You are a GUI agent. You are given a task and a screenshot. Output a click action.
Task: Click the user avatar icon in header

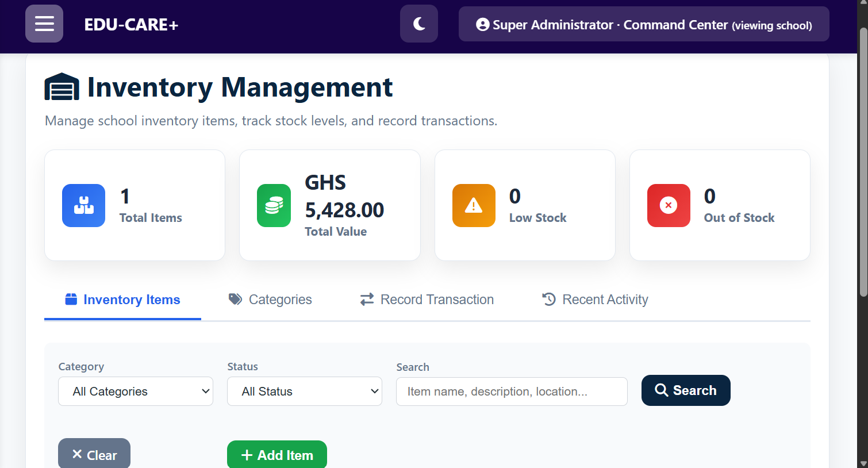483,25
